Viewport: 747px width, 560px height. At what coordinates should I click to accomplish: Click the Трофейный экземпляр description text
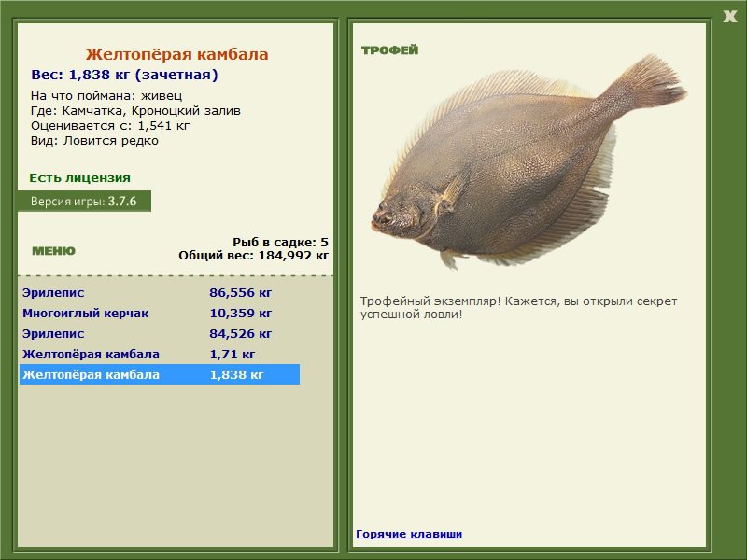click(518, 307)
